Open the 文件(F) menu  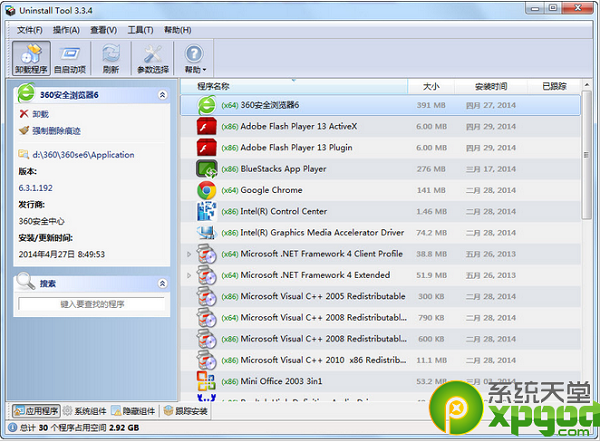click(x=29, y=30)
